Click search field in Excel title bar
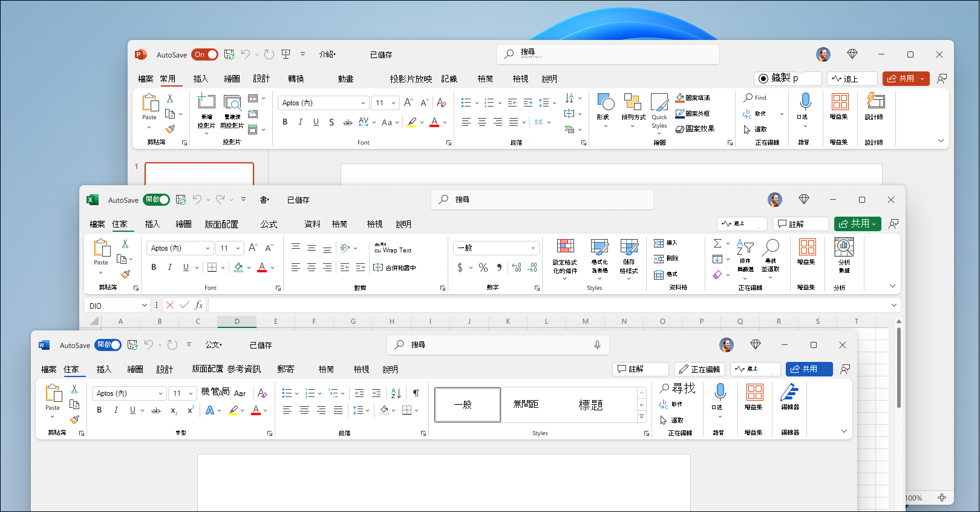This screenshot has width=980, height=512. tap(542, 200)
